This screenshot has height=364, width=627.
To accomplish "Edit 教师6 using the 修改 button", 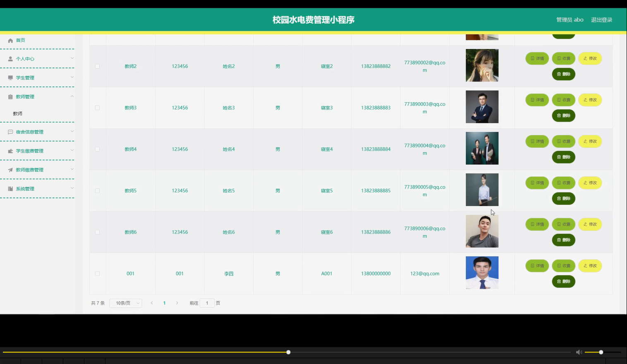I will coord(590,224).
